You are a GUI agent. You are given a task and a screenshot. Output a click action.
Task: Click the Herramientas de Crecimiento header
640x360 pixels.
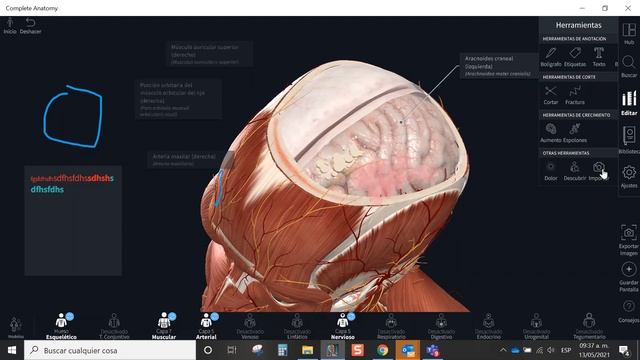coord(576,115)
